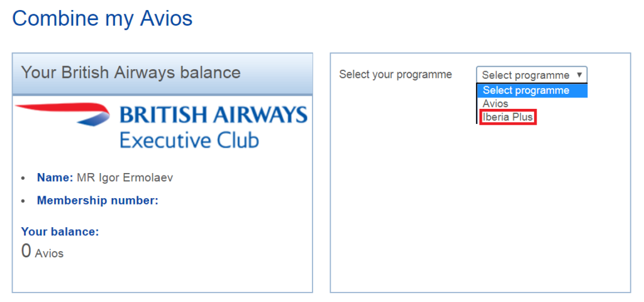644x302 pixels.
Task: Click the Select your programme label
Action: [396, 74]
